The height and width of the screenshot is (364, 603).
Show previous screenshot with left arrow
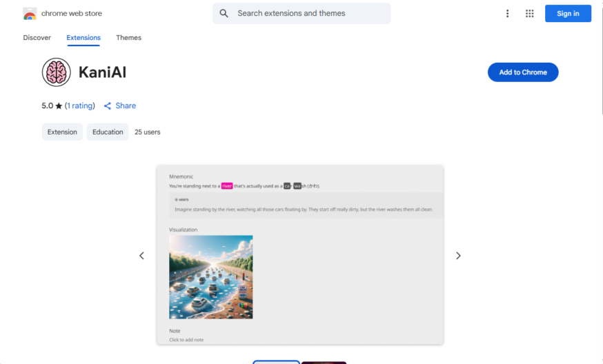click(x=141, y=256)
